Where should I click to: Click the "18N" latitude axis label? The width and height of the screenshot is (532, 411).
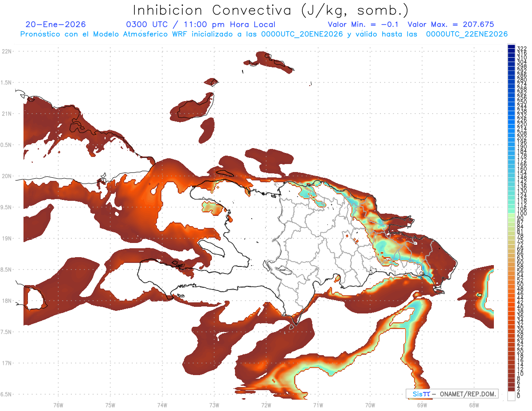[7, 301]
